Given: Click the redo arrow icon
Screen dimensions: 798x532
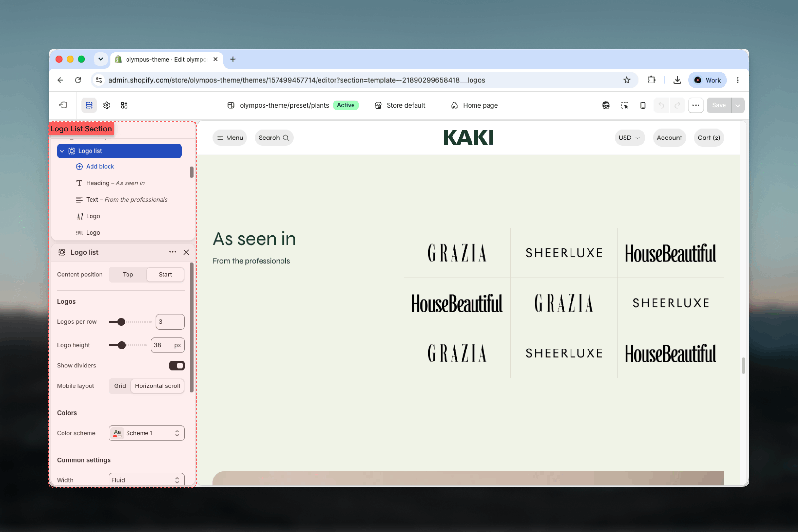Looking at the screenshot, I should 677,105.
